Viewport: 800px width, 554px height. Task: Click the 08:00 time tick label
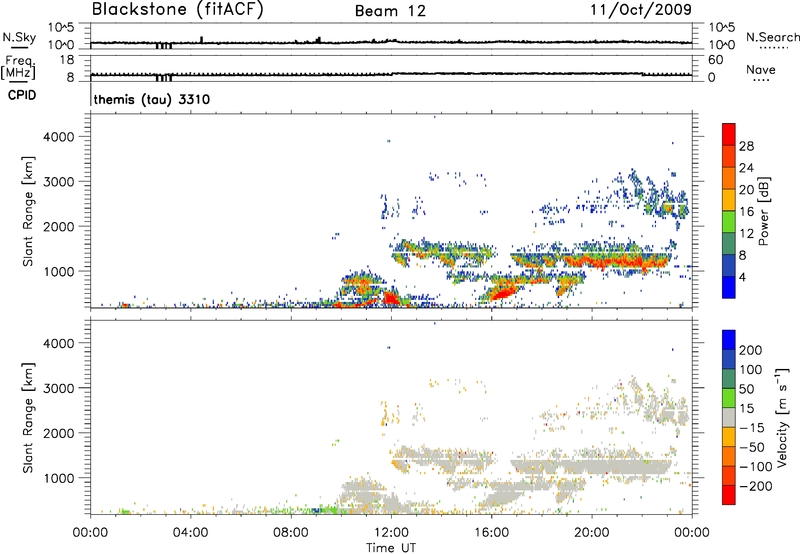point(291,532)
